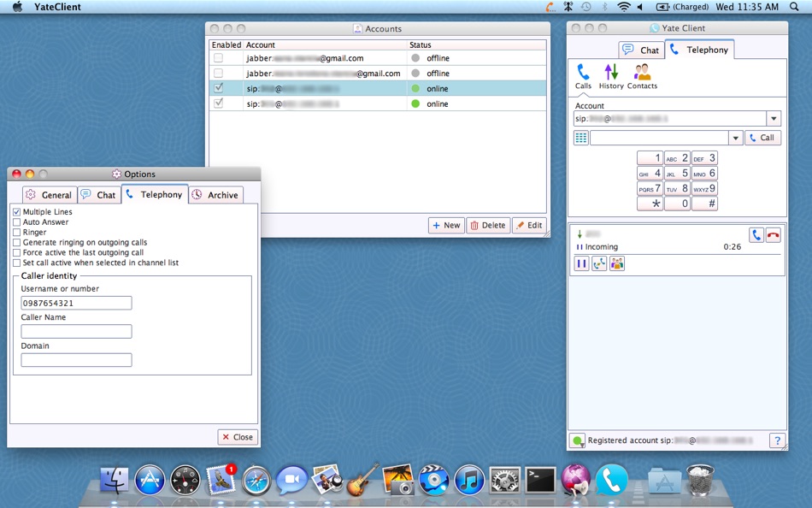
Task: Answer the incoming call with blue phone icon
Action: [756, 235]
